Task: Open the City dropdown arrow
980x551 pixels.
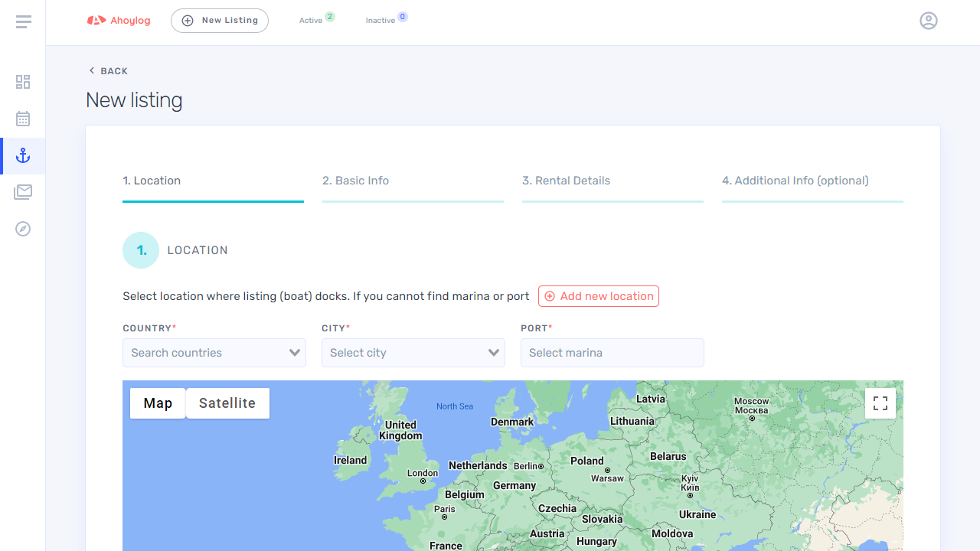Action: 494,353
